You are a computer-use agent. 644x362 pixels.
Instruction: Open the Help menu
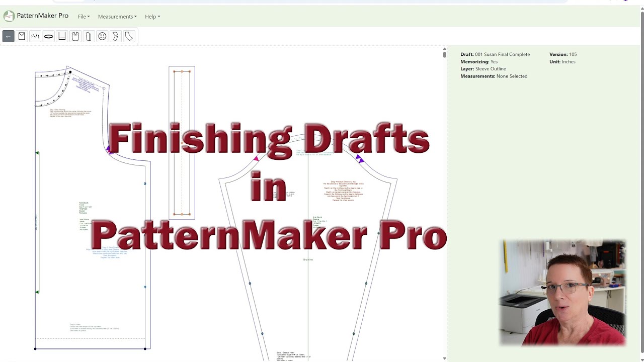(152, 17)
